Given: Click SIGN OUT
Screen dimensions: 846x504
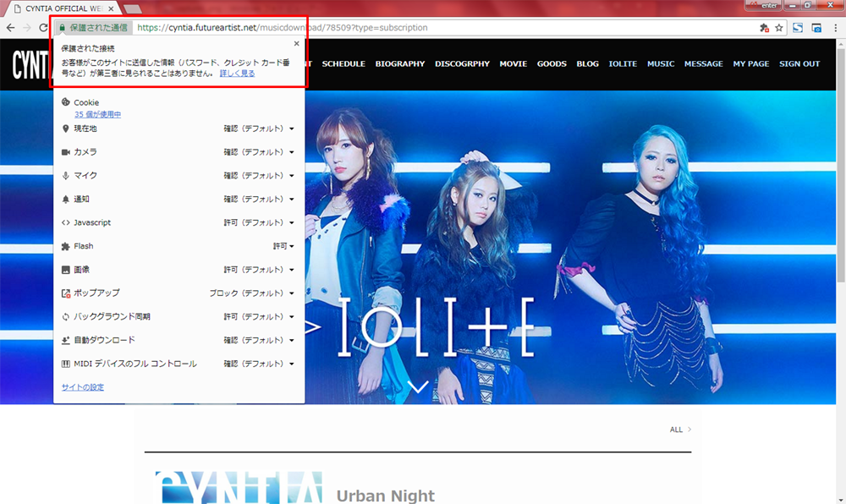Looking at the screenshot, I should pyautogui.click(x=799, y=63).
